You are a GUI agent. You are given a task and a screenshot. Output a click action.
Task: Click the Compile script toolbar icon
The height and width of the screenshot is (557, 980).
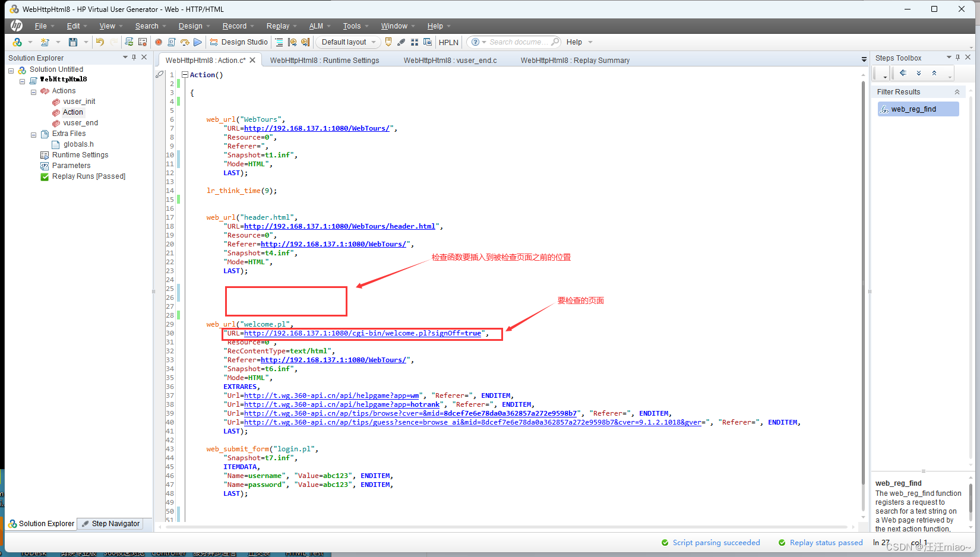[172, 42]
